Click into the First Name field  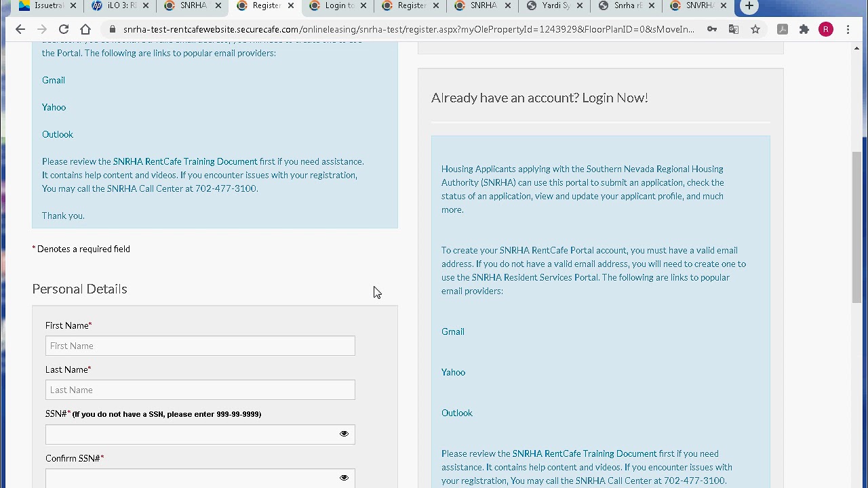point(200,346)
